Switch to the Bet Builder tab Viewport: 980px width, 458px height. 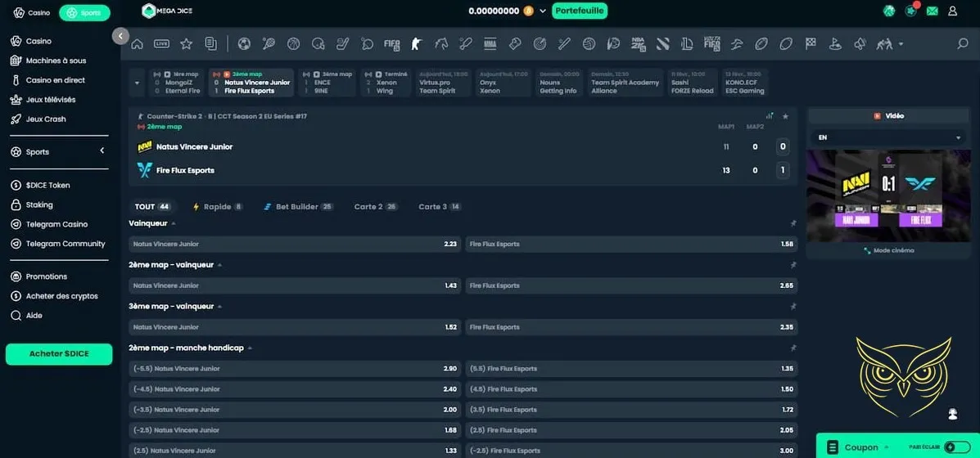298,207
